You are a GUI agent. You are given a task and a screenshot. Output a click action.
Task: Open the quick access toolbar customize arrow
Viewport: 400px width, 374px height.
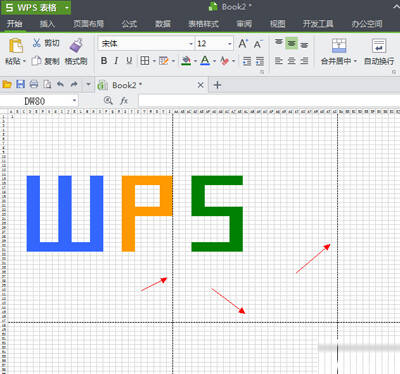click(88, 84)
